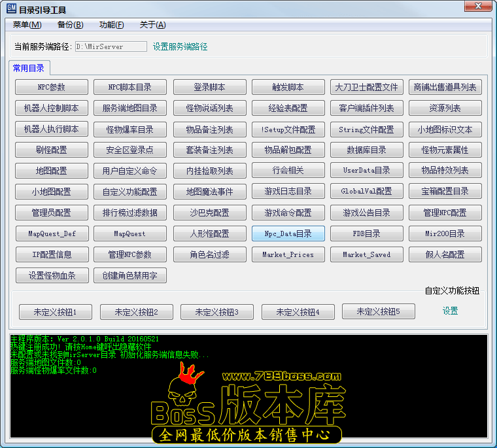Image resolution: width=497 pixels, height=448 pixels.
Task: Click the application icon in title bar
Action: tap(11, 9)
